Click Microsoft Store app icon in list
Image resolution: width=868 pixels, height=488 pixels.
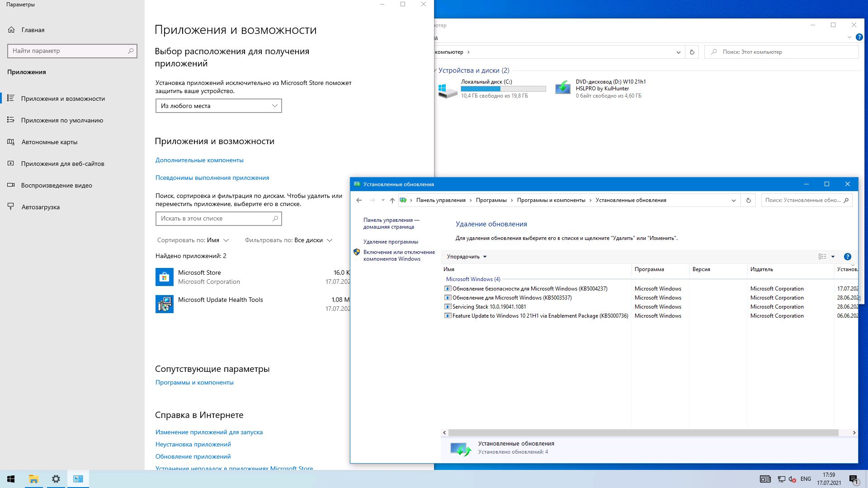click(x=165, y=277)
